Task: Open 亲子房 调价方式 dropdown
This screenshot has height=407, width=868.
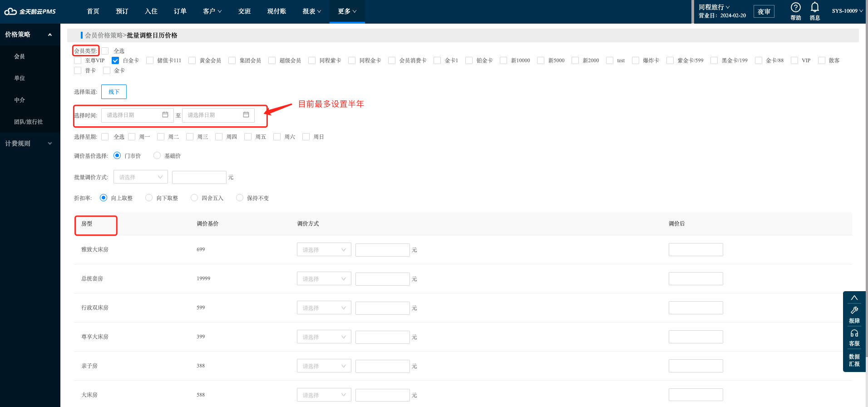Action: click(324, 366)
